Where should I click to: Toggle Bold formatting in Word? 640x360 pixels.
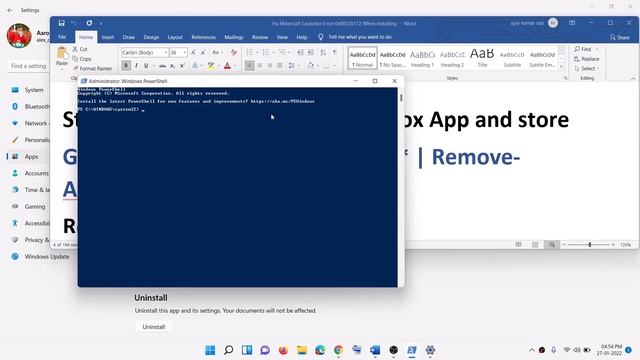point(126,65)
